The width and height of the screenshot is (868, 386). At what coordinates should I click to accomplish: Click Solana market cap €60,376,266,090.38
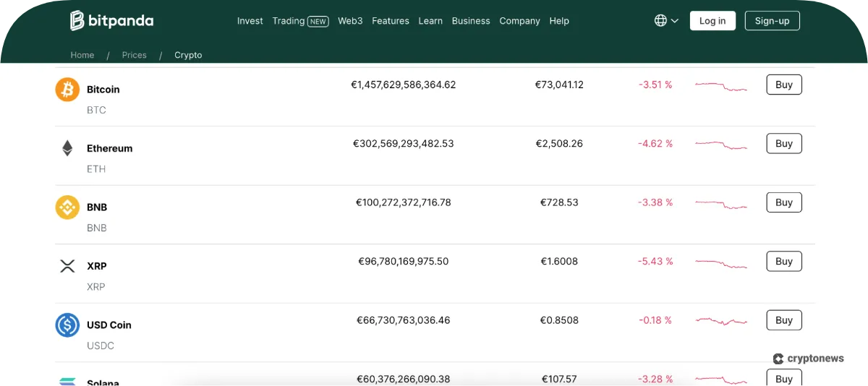pyautogui.click(x=404, y=379)
